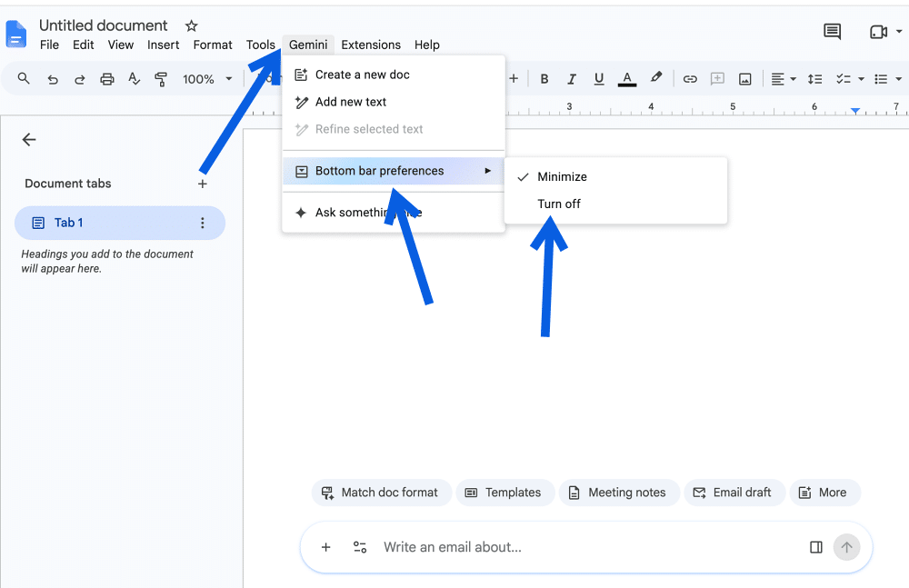Click the Email draft chip
The width and height of the screenshot is (909, 588).
tap(735, 493)
